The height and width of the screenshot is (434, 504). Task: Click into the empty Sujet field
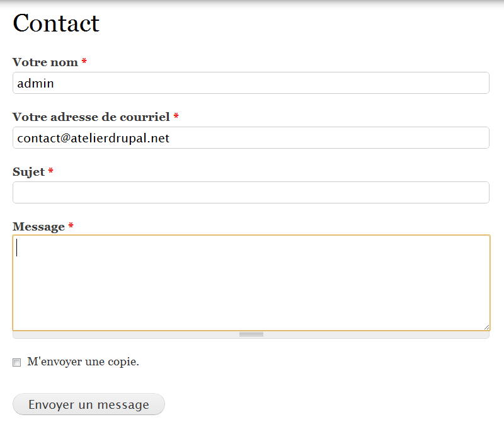(251, 193)
